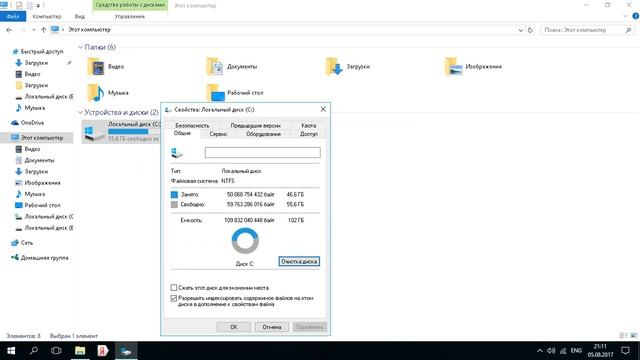This screenshot has height=360, width=640.
Task: Go up one folder level arrow
Action: [43, 30]
